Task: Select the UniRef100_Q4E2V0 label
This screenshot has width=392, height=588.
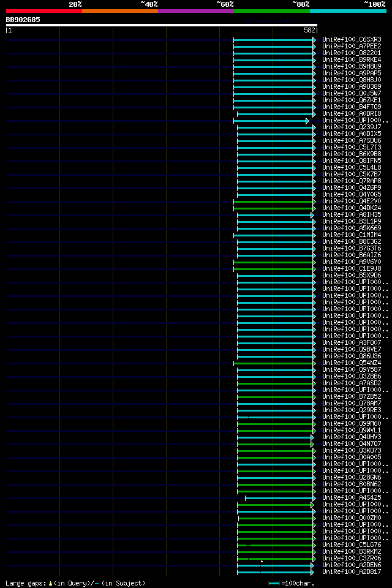Action: pyautogui.click(x=352, y=202)
